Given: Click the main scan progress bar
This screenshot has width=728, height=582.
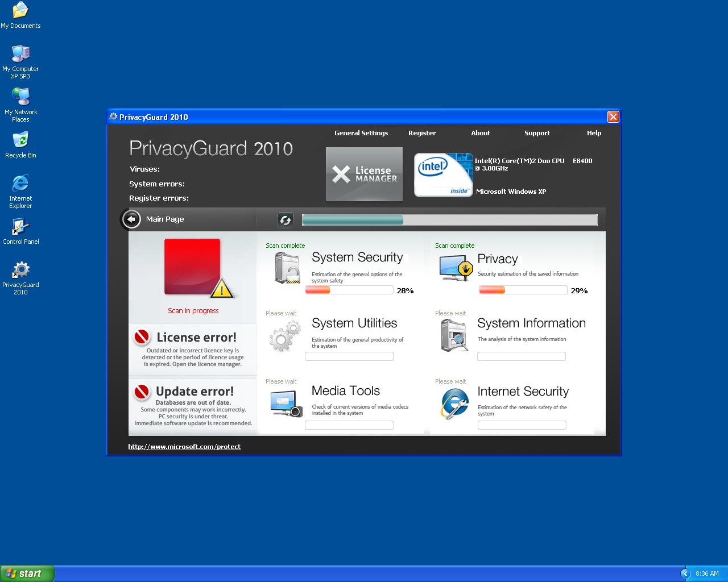Looking at the screenshot, I should point(449,220).
